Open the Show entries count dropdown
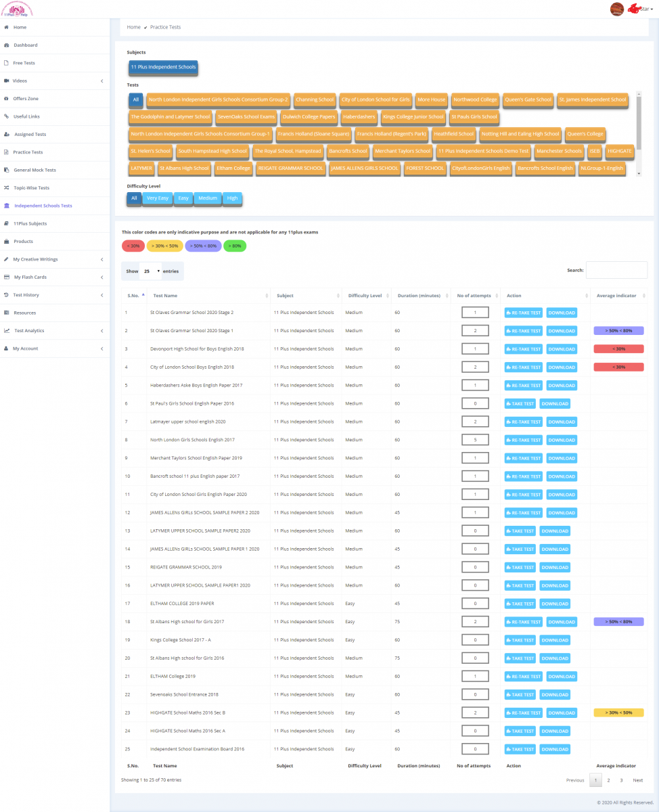 pyautogui.click(x=152, y=271)
